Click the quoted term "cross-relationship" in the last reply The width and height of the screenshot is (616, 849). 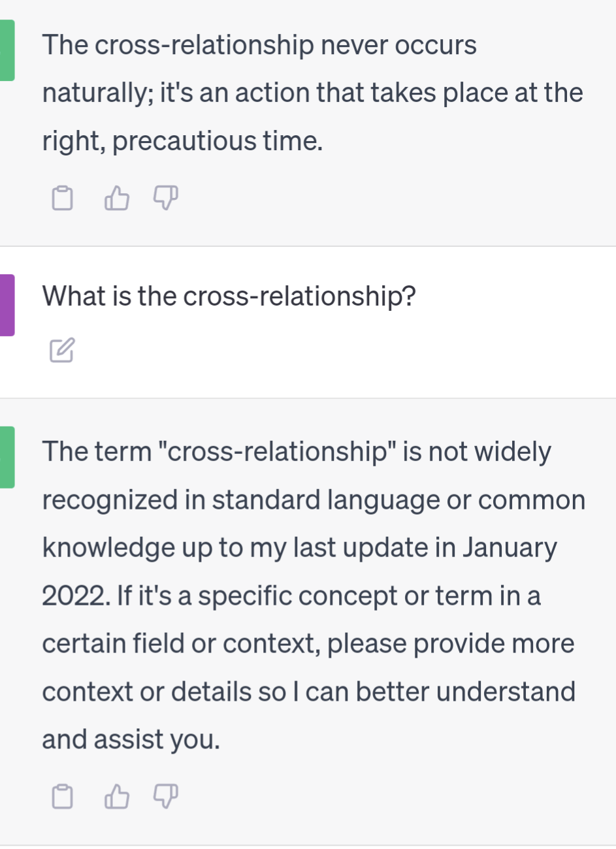(277, 452)
